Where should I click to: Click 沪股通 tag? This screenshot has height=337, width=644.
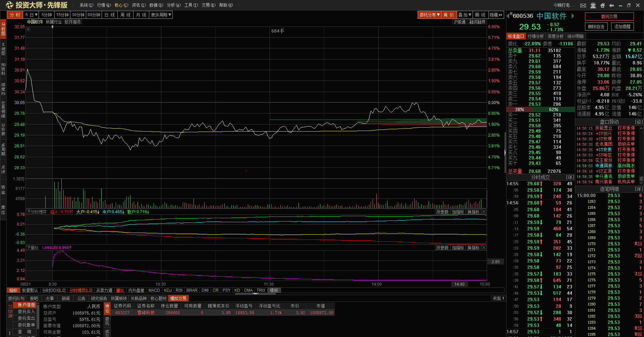pos(460,22)
